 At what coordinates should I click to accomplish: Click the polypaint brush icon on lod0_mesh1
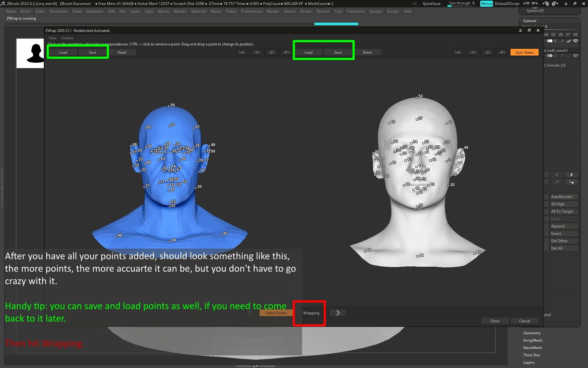point(569,41)
